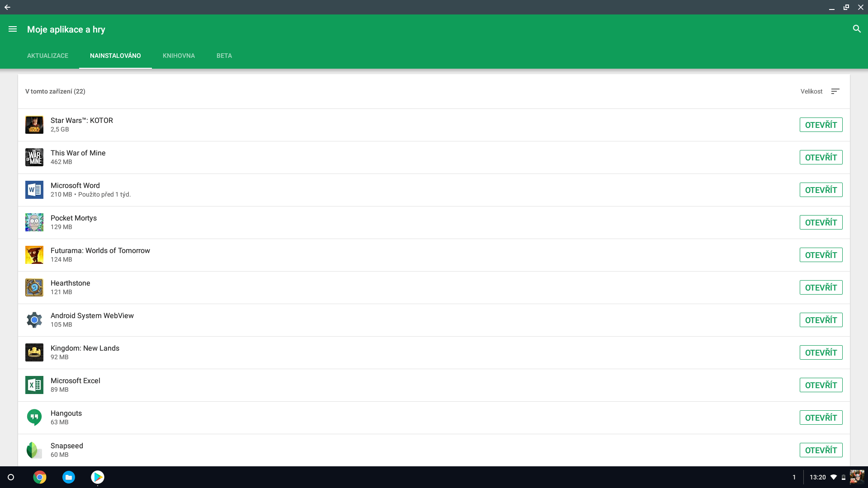Click OTEVŘÍT for Android System WebView
The width and height of the screenshot is (868, 488).
(821, 320)
